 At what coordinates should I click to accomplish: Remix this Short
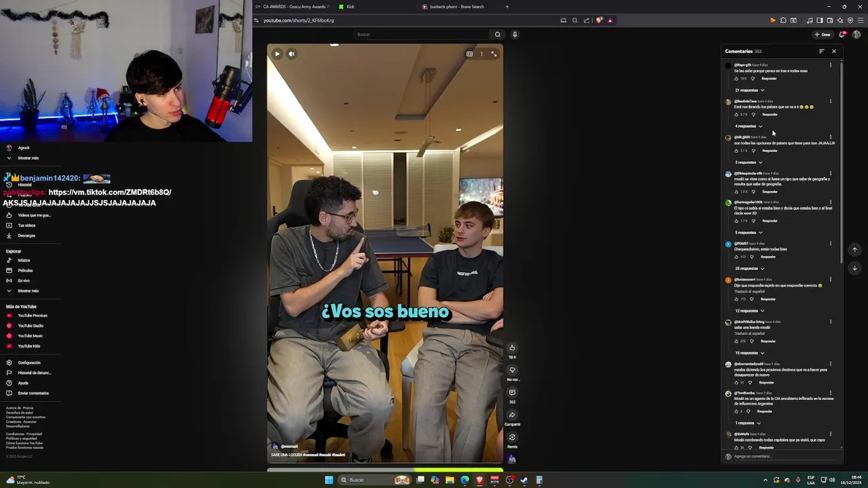pyautogui.click(x=512, y=437)
